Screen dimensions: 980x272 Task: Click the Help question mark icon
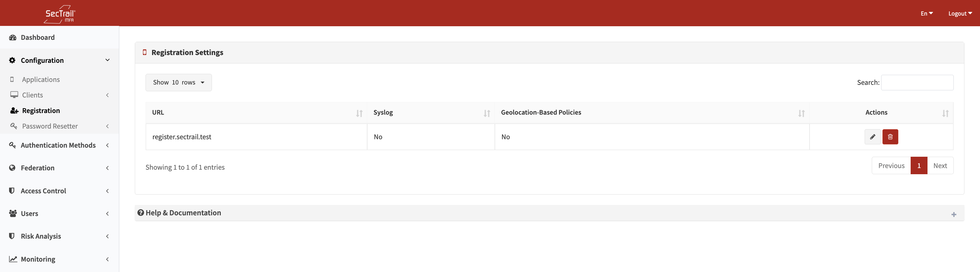(x=141, y=213)
